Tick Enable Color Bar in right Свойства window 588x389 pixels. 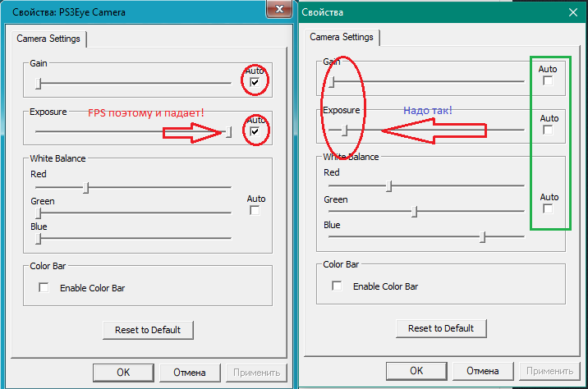[337, 286]
